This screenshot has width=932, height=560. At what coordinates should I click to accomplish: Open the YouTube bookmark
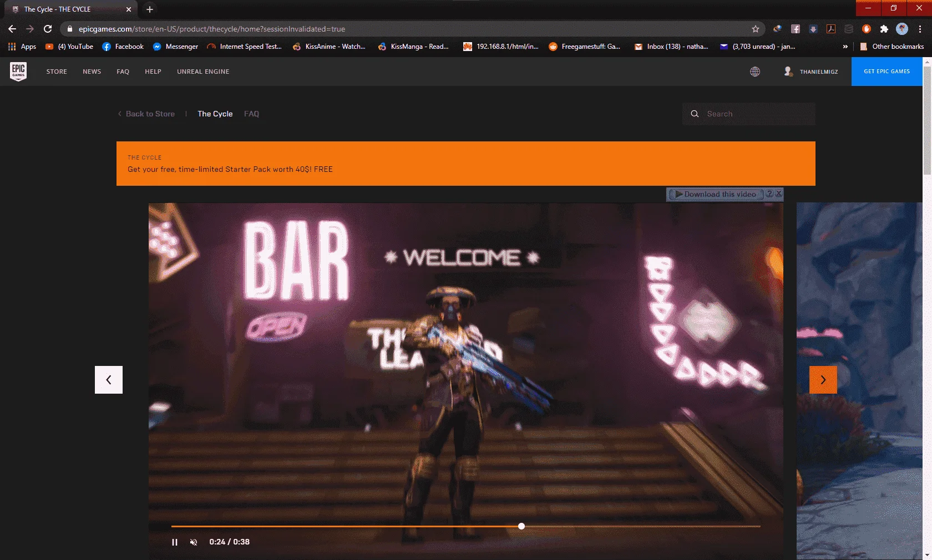(69, 47)
